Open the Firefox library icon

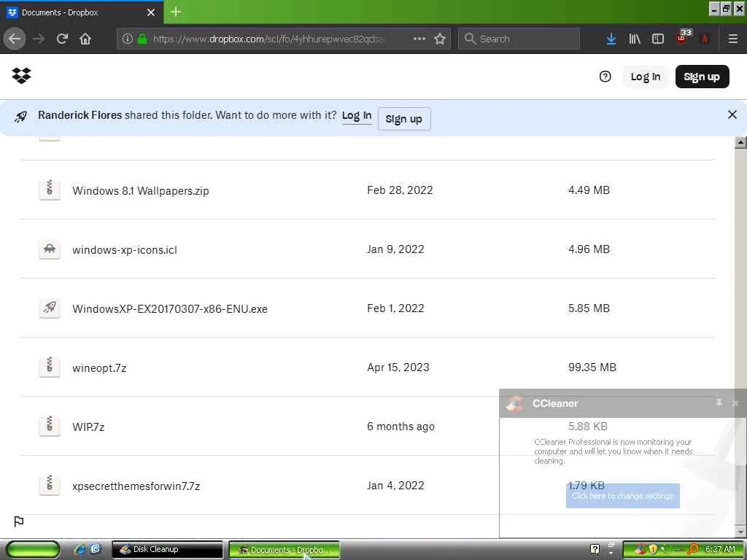(x=635, y=39)
